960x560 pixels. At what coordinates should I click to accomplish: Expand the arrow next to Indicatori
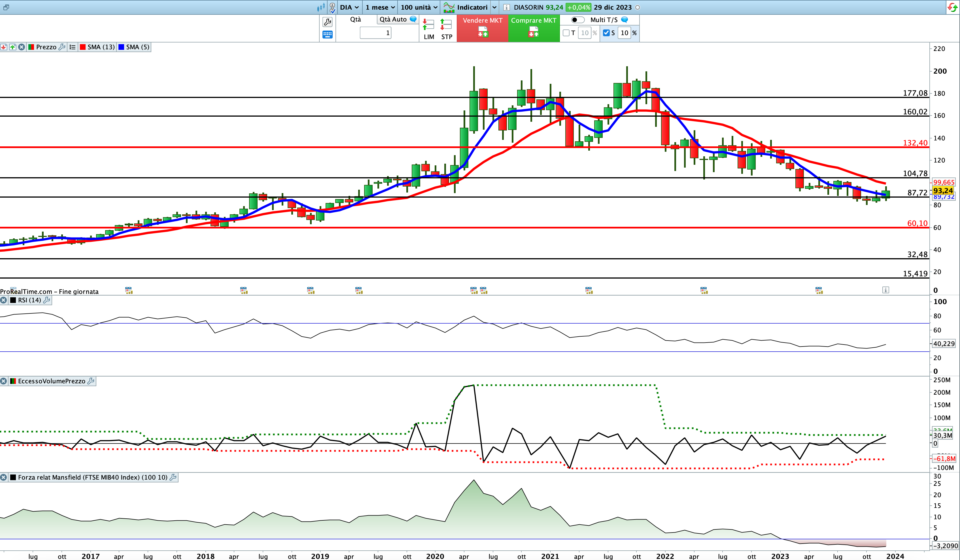(x=494, y=7)
